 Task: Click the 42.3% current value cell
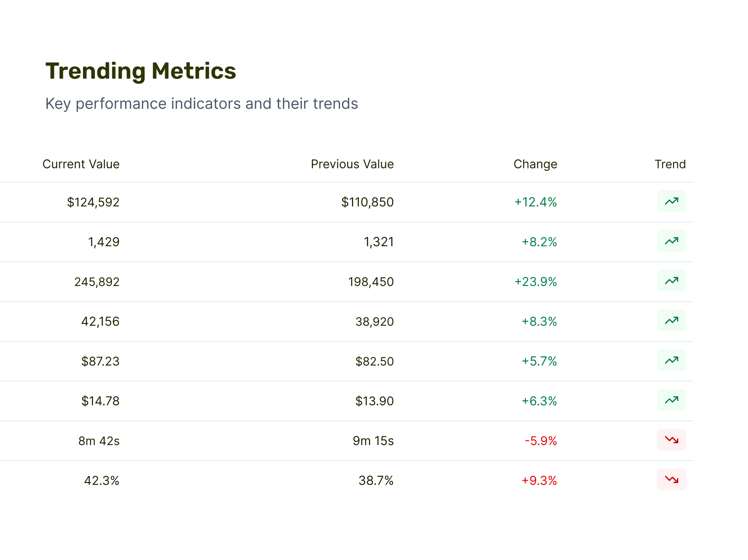tap(102, 481)
